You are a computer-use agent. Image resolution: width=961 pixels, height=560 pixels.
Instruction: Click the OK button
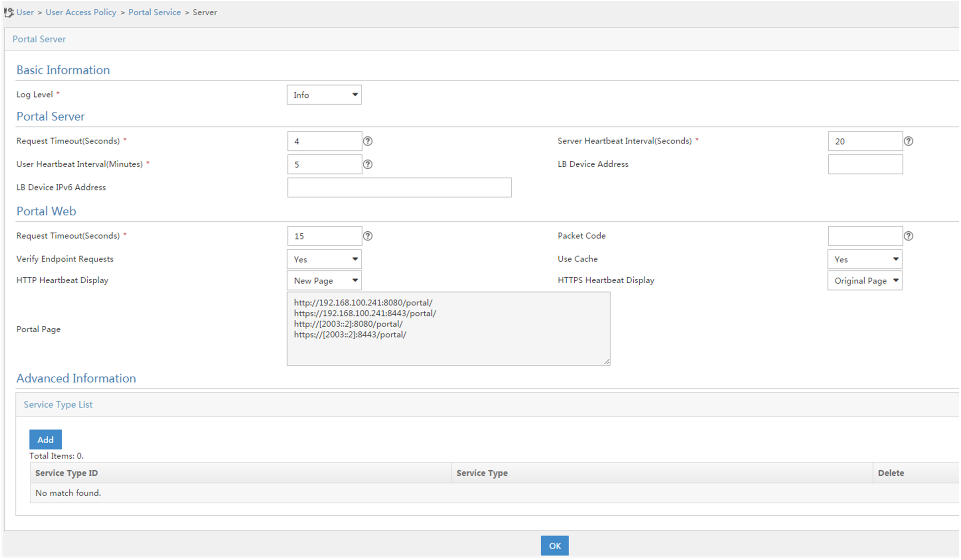(554, 546)
